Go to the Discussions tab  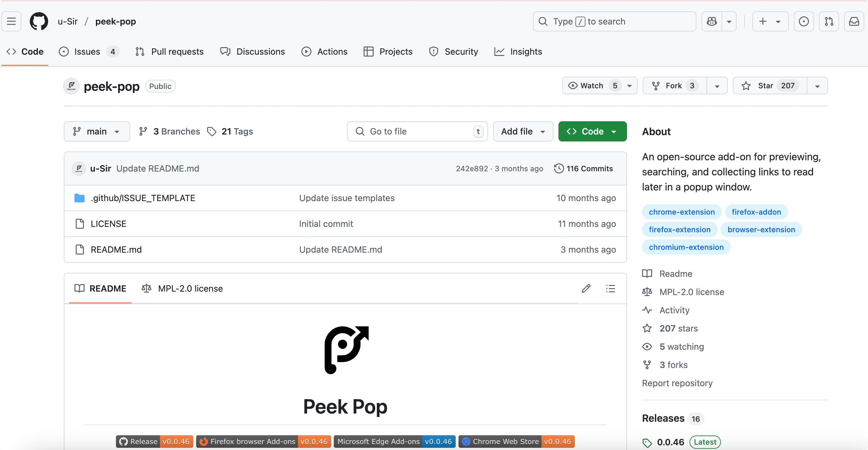[x=252, y=52]
